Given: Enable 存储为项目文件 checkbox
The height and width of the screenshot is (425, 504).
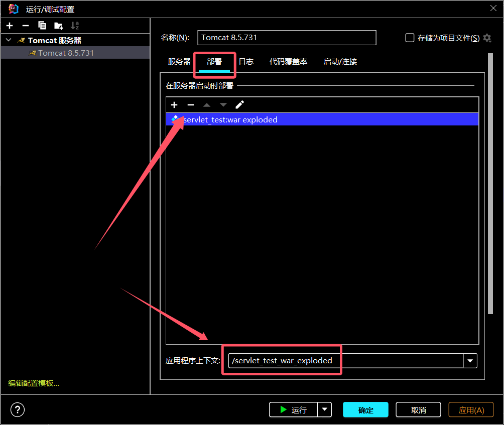Looking at the screenshot, I should (x=410, y=38).
